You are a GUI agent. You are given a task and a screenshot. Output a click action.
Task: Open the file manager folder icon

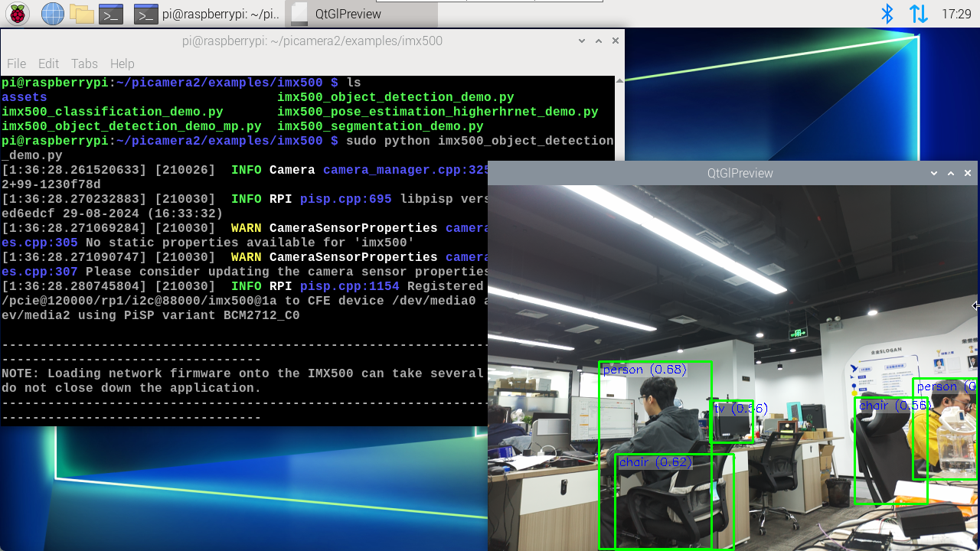pos(81,14)
